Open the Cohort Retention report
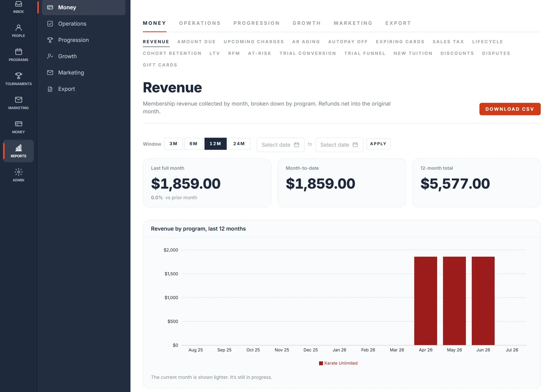559x392 pixels. coord(172,53)
